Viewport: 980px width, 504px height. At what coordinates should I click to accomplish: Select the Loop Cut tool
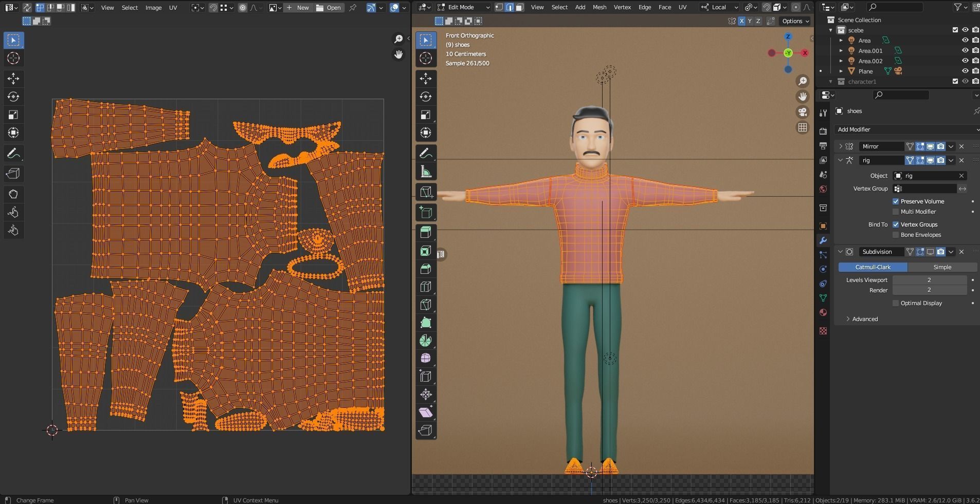426,287
